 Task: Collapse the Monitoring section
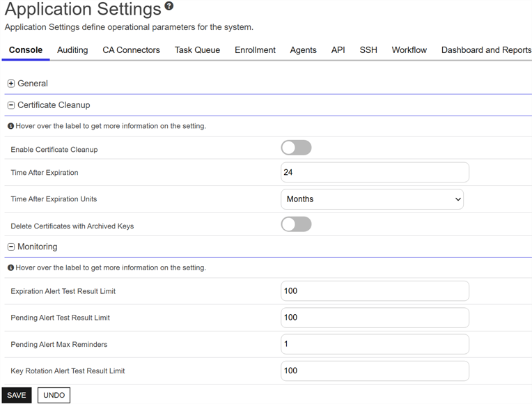(x=11, y=247)
